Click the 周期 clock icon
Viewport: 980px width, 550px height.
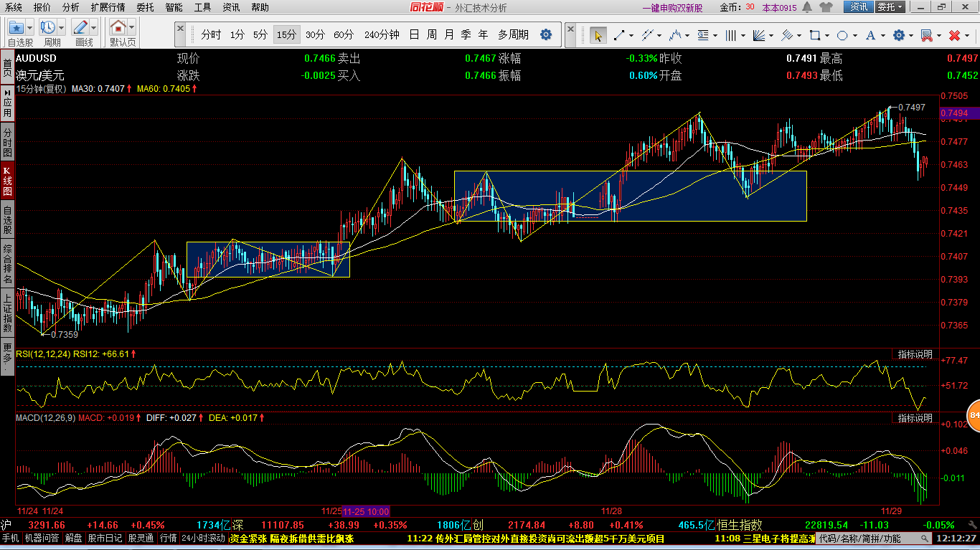coord(48,27)
